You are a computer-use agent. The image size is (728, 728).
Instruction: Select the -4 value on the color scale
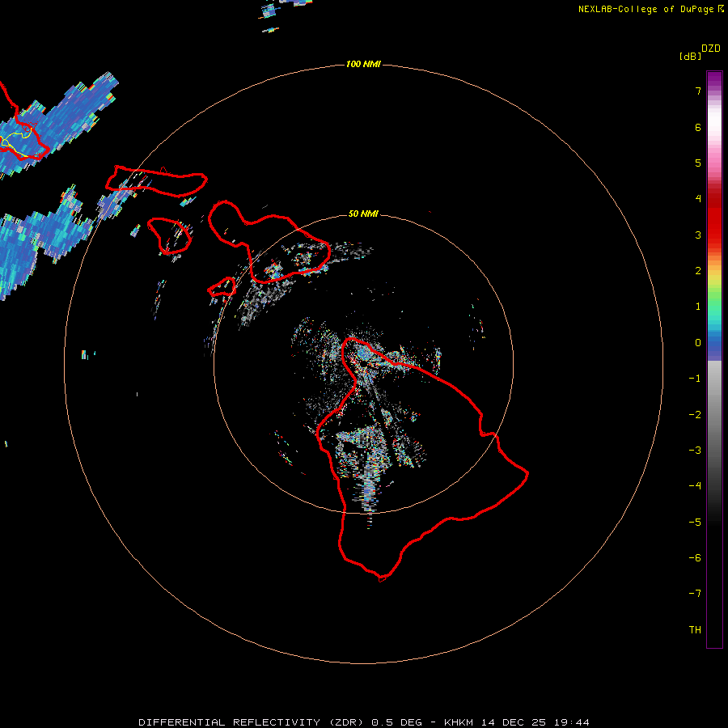click(695, 486)
